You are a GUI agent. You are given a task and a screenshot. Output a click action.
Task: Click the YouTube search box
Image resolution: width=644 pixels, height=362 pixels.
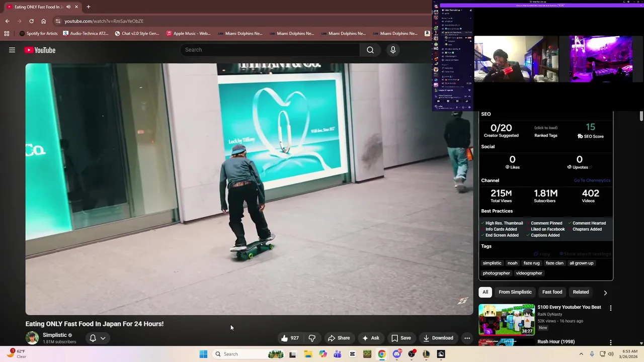(270, 50)
